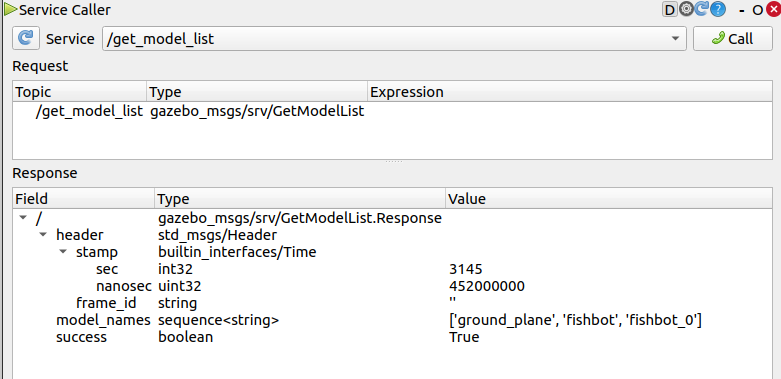The height and width of the screenshot is (379, 781).
Task: Open the help question-mark icon
Action: [x=717, y=9]
